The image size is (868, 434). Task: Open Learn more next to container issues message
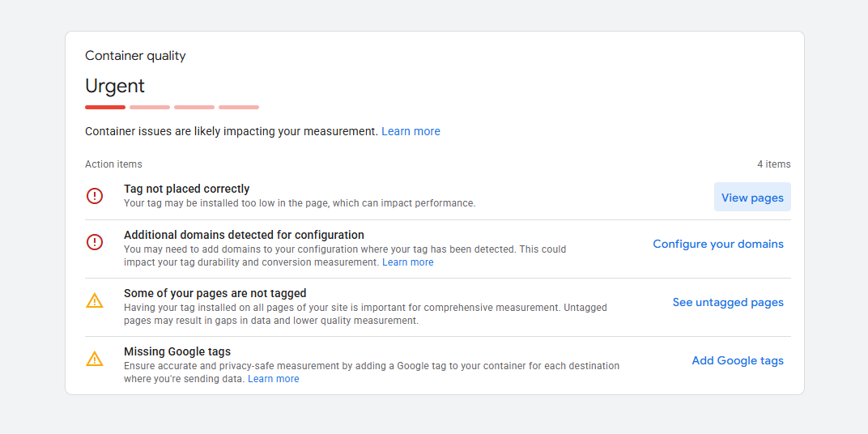411,132
